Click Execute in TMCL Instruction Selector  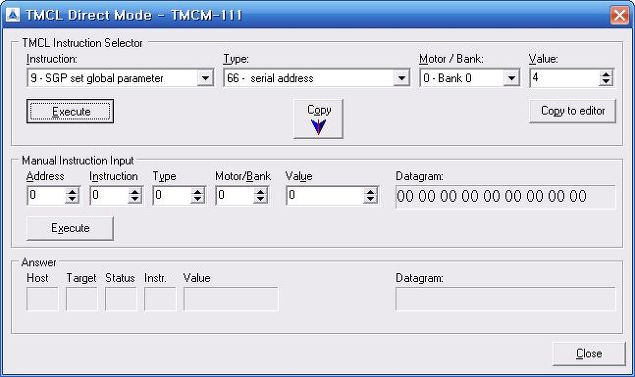[70, 111]
